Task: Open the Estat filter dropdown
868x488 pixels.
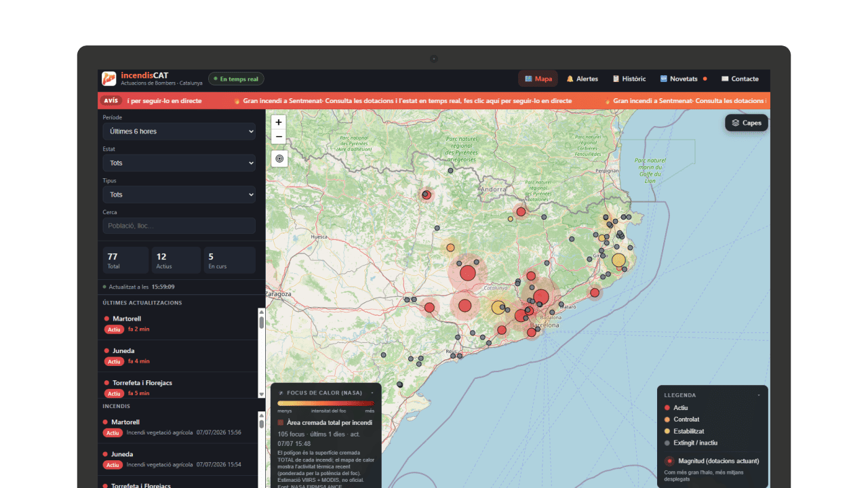Action: [179, 163]
